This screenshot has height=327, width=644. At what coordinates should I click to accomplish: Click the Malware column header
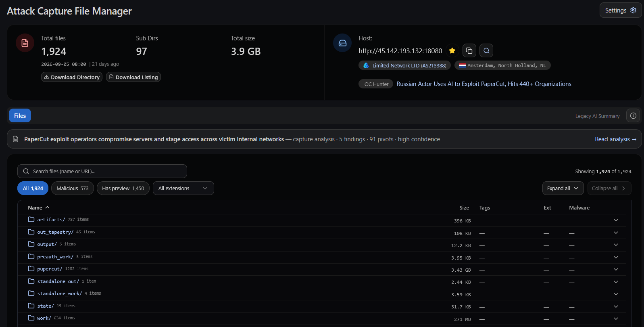tap(579, 208)
